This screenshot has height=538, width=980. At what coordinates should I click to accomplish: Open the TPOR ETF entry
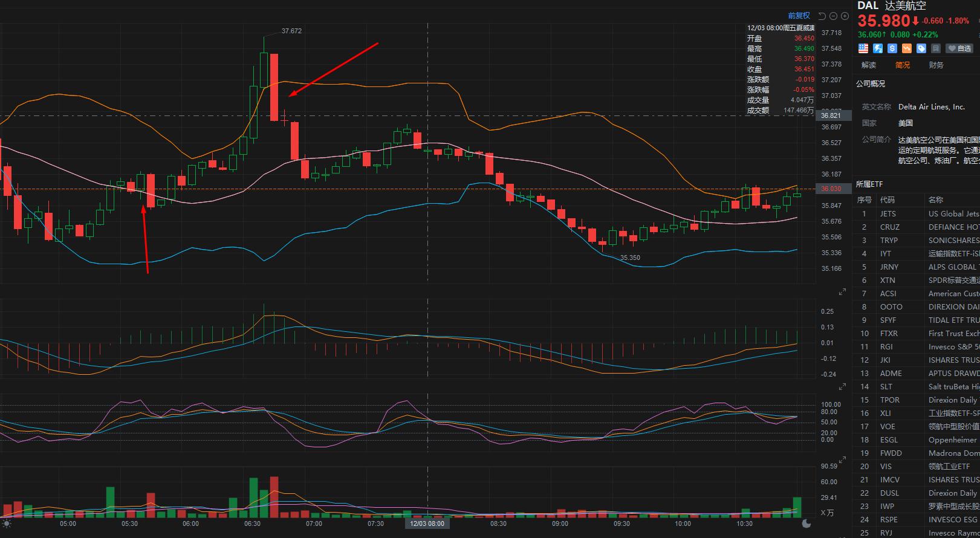coord(917,400)
